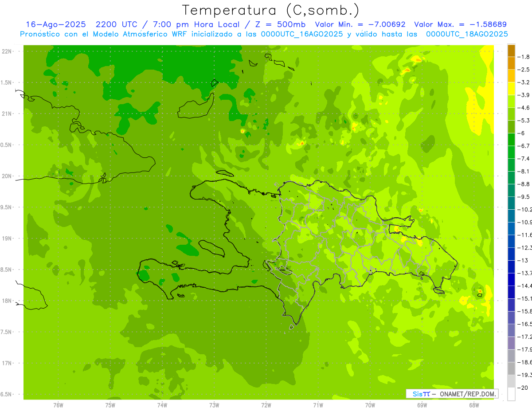The width and height of the screenshot is (532, 411).
Task: Click the 'ONAMET/REP.DOM.' credit label
Action: click(x=467, y=394)
